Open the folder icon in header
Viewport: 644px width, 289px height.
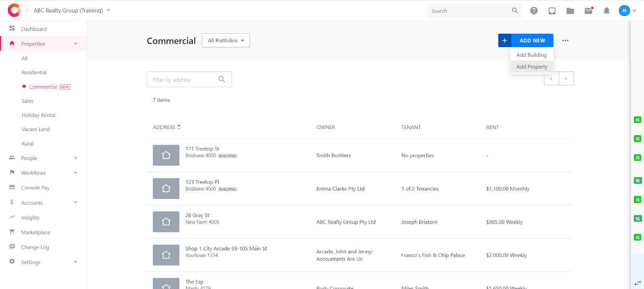click(570, 11)
